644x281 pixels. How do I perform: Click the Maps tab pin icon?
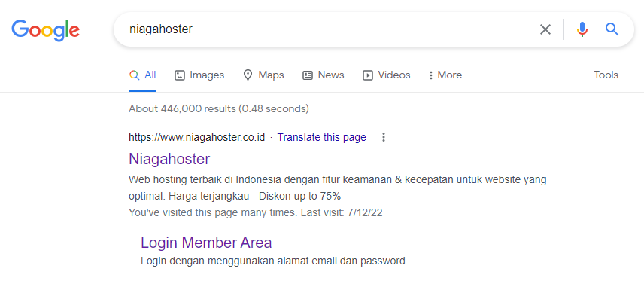(248, 75)
